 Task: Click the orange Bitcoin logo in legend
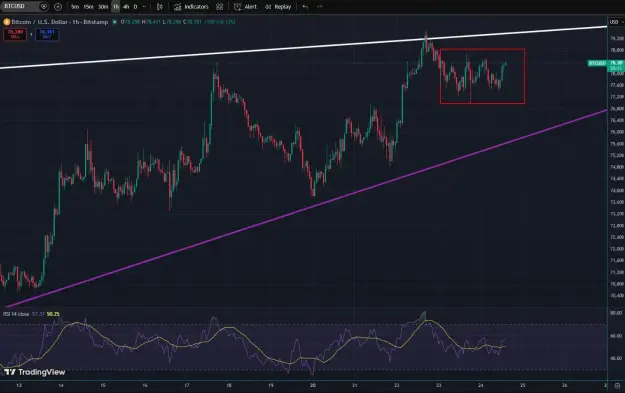coord(6,22)
